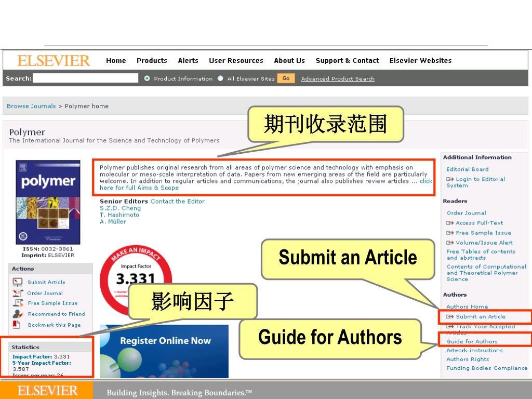
Task: Click Free Sample Issue link in Actions
Action: pyautogui.click(x=52, y=303)
